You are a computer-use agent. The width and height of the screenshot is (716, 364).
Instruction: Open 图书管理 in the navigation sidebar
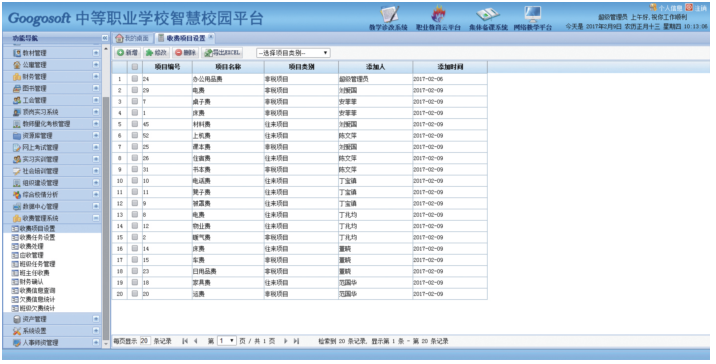(35, 88)
